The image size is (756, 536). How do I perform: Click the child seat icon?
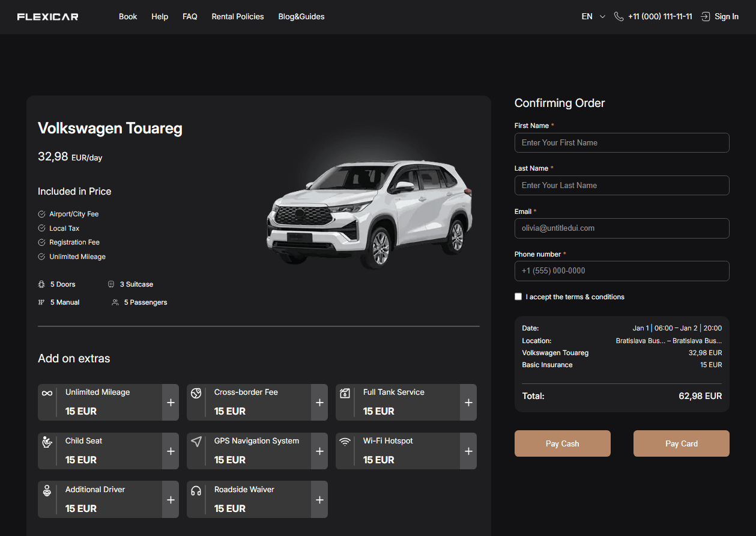[x=47, y=442]
